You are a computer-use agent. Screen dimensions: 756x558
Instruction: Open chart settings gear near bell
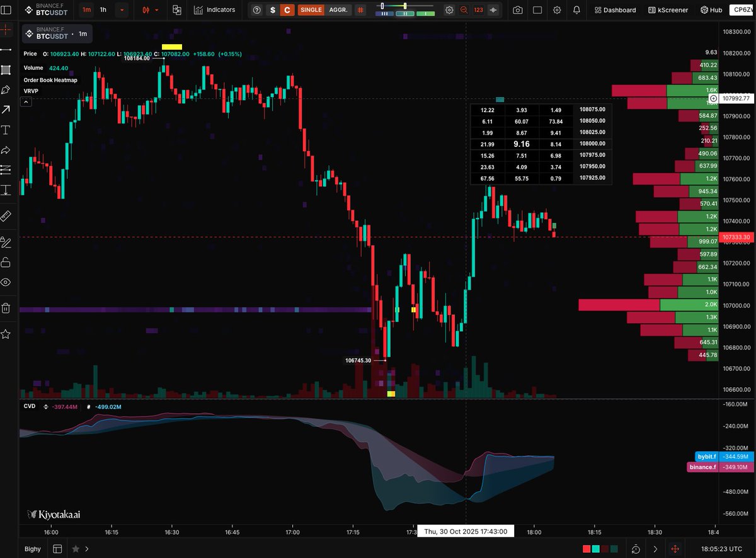point(558,10)
